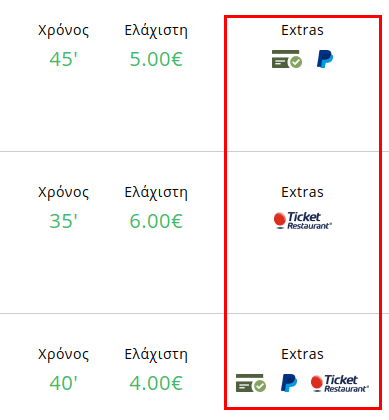Click the PayPal icon in third row
The image size is (389, 420).
289,383
